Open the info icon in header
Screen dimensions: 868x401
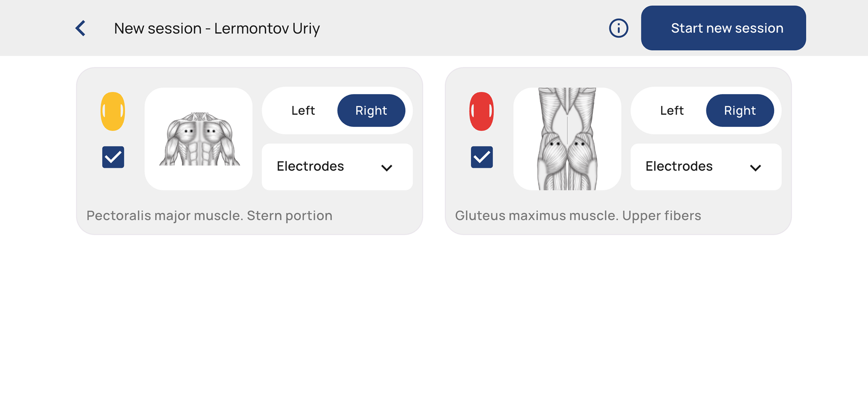pyautogui.click(x=618, y=28)
